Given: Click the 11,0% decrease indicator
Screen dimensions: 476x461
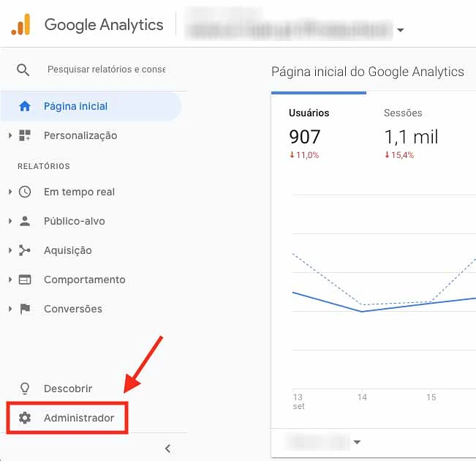Looking at the screenshot, I should tap(304, 155).
